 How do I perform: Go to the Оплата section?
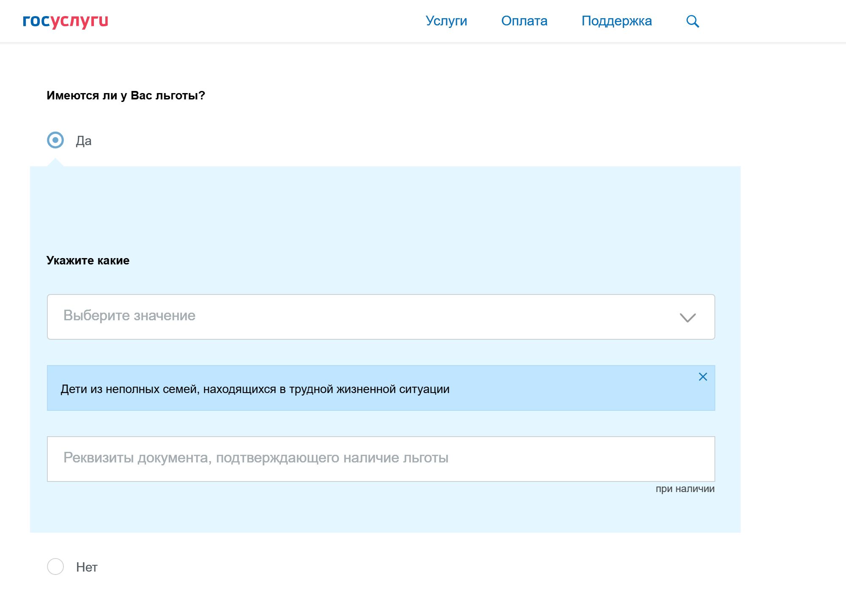coord(524,21)
